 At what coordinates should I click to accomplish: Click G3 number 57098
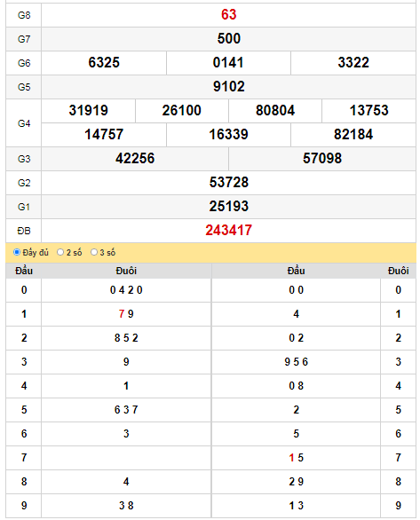tap(322, 158)
